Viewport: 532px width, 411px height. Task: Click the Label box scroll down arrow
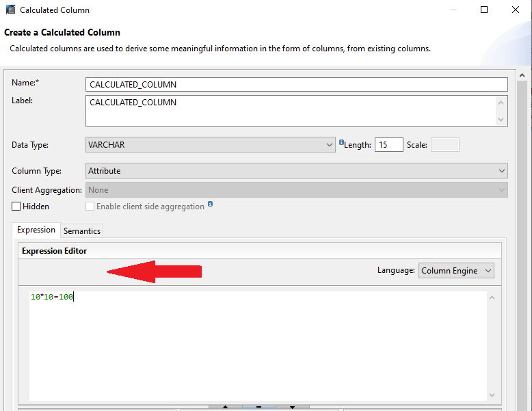tap(501, 120)
